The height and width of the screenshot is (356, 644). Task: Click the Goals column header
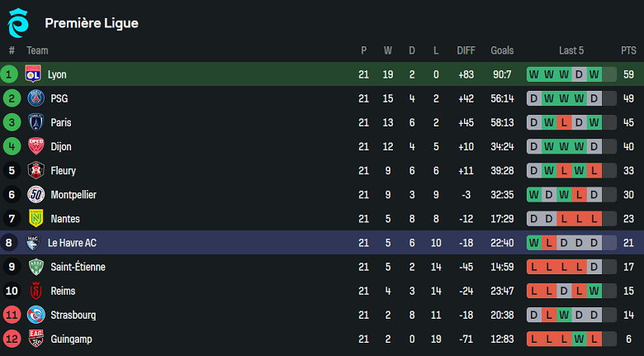pos(502,50)
